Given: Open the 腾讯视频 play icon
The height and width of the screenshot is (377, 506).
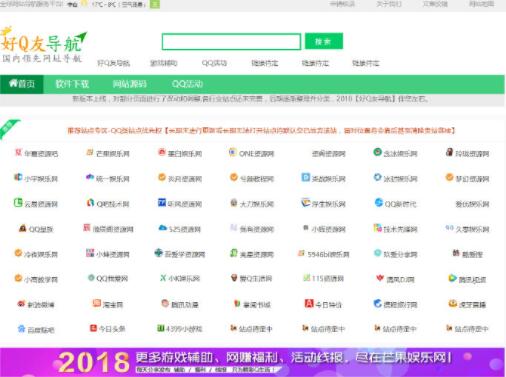Looking at the screenshot, I should (x=452, y=278).
